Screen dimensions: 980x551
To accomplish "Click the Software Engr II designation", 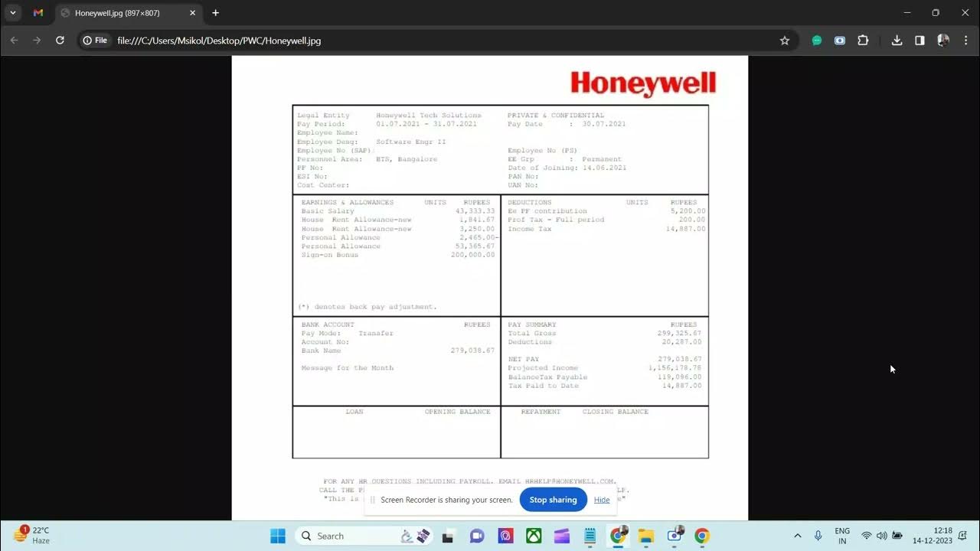I will 410,142.
